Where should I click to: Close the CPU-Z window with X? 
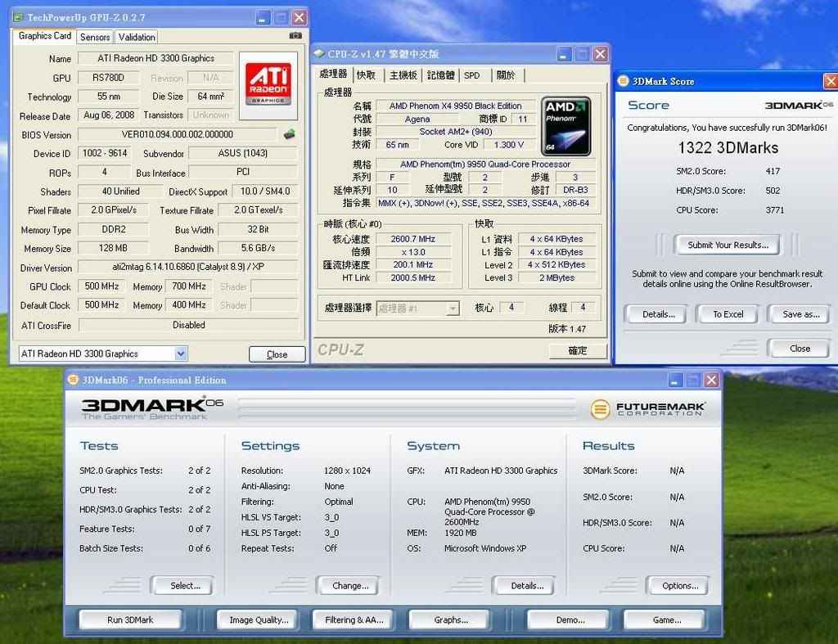click(600, 54)
